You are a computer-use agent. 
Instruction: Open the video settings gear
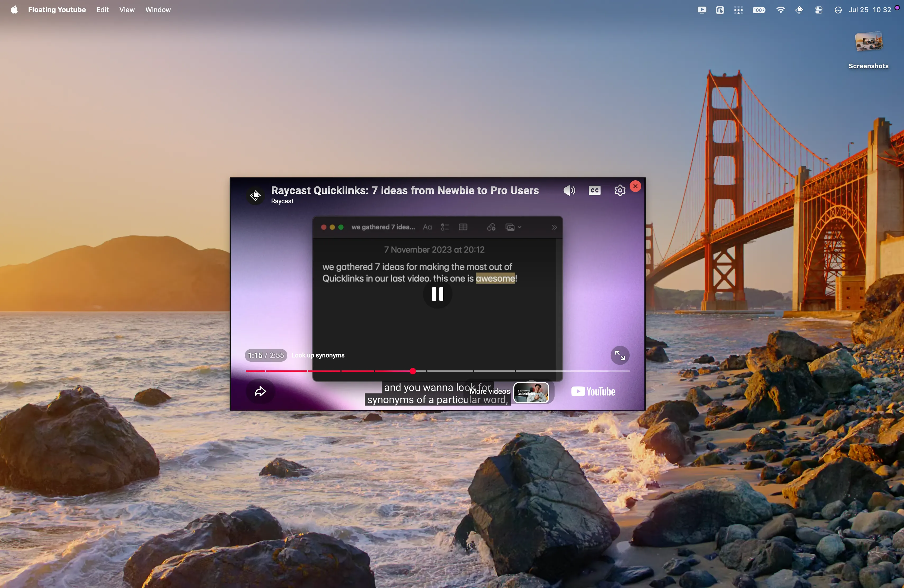coord(620,191)
